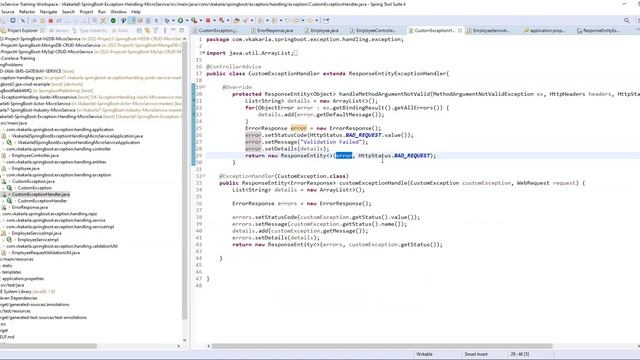Click the cursor position field in status bar
Viewport: 640px width, 360px height.
(520, 354)
